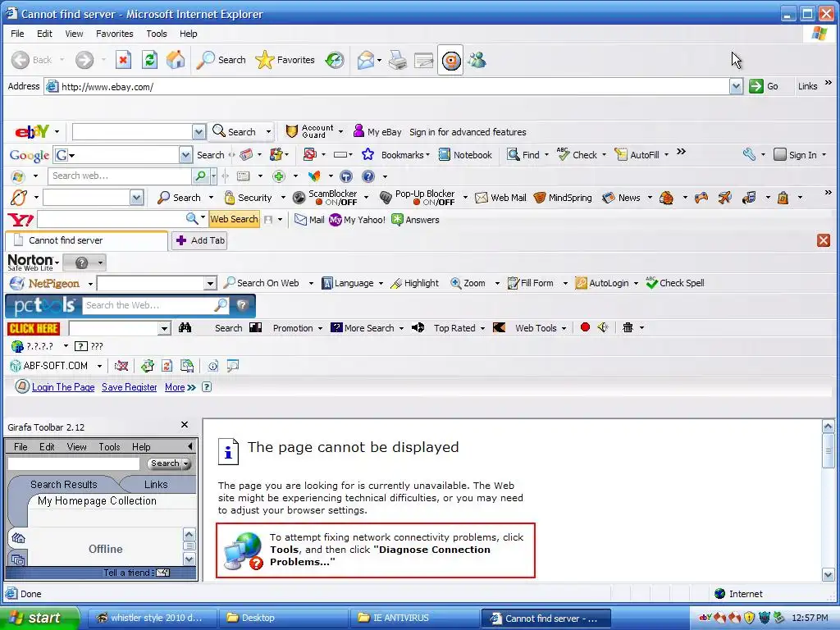Click the PC Tools search magnifier
The image size is (840, 630).
point(220,305)
